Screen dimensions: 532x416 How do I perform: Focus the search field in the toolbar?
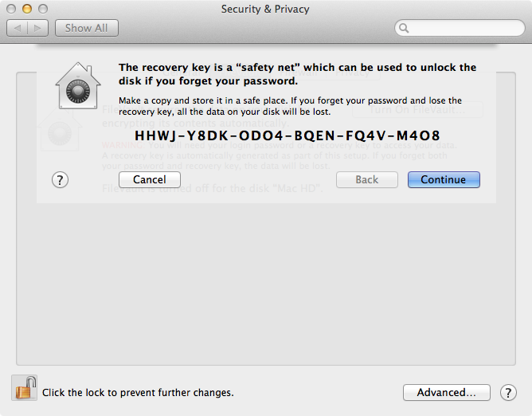point(462,29)
